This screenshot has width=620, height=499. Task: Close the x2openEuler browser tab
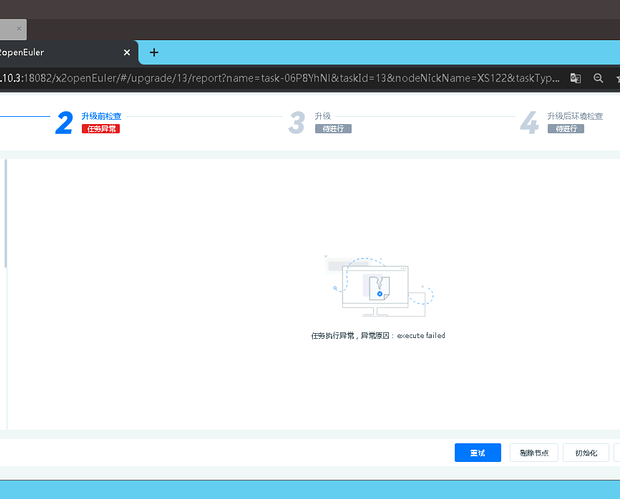point(127,53)
